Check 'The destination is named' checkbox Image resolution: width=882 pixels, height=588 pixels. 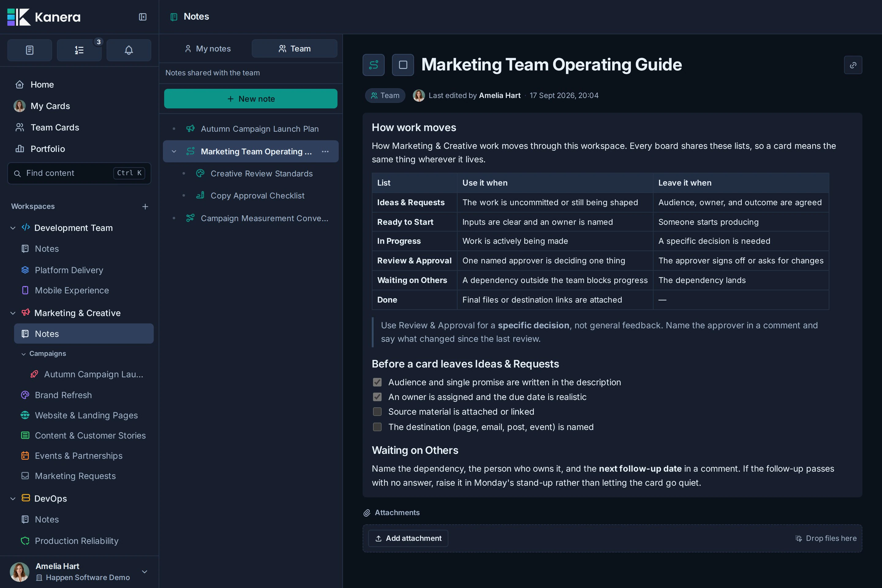pos(377,427)
